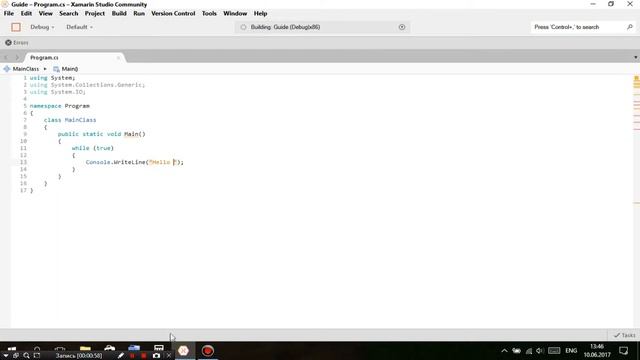640x360 pixels.
Task: Open the Run menu
Action: pyautogui.click(x=139, y=13)
